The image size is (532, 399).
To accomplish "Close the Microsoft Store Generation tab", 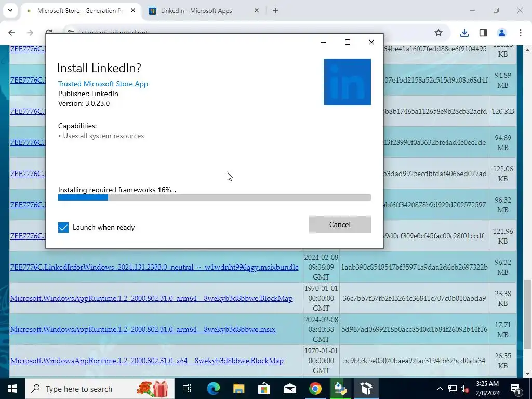I will coord(133,11).
